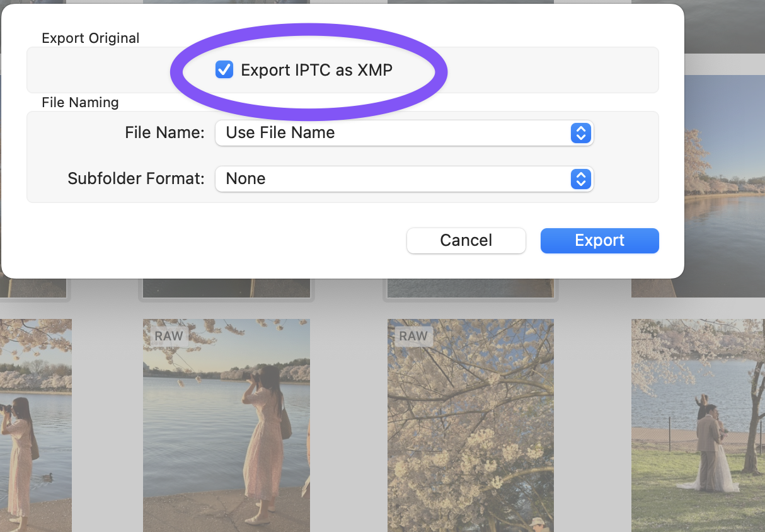Open the Subfolder Format dropdown
Viewport: 765px width, 532px height.
[404, 179]
